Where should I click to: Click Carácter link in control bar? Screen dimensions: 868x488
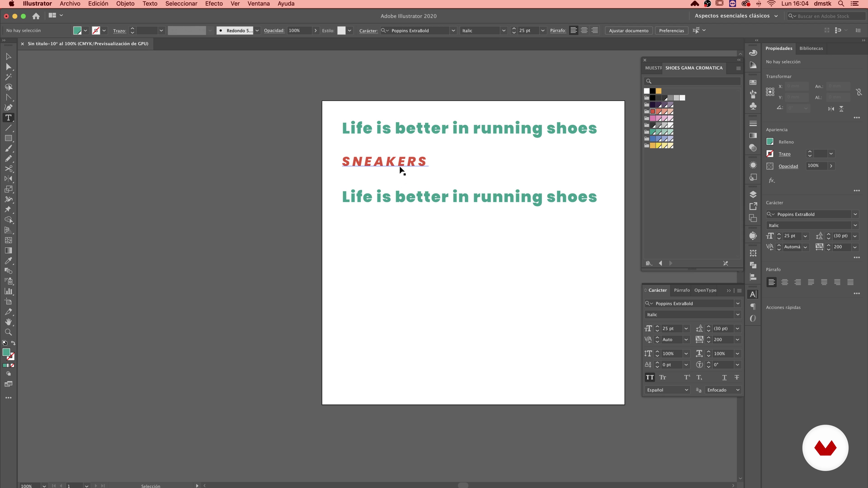point(368,31)
